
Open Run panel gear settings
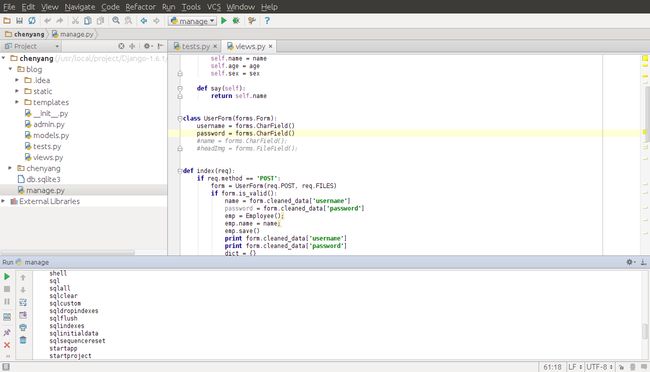(630, 262)
